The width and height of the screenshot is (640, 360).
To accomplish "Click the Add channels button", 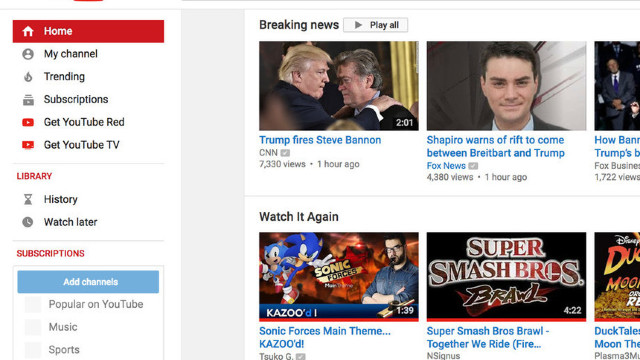I will (88, 282).
